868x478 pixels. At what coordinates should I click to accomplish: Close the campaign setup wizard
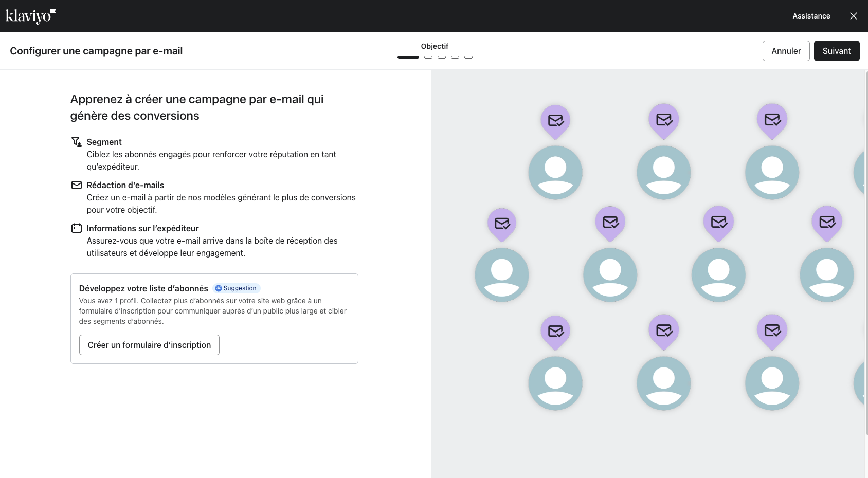pos(853,16)
